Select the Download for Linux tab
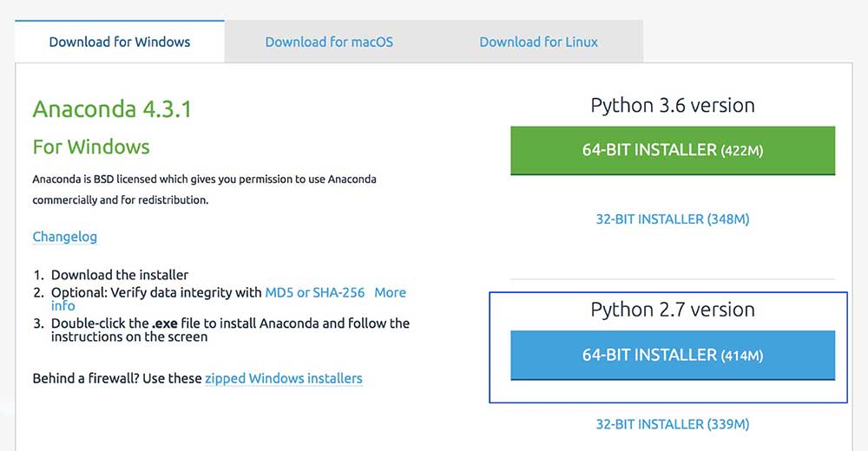 pyautogui.click(x=538, y=42)
